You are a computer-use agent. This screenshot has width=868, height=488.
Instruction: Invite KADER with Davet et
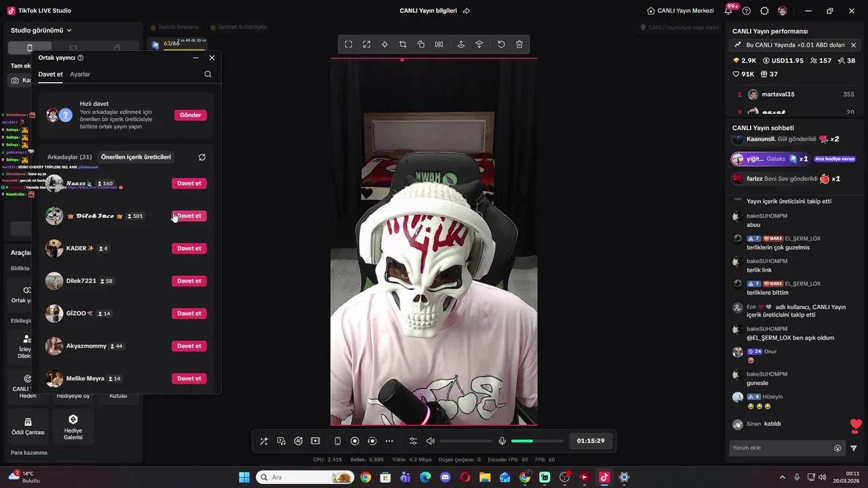[189, 249]
